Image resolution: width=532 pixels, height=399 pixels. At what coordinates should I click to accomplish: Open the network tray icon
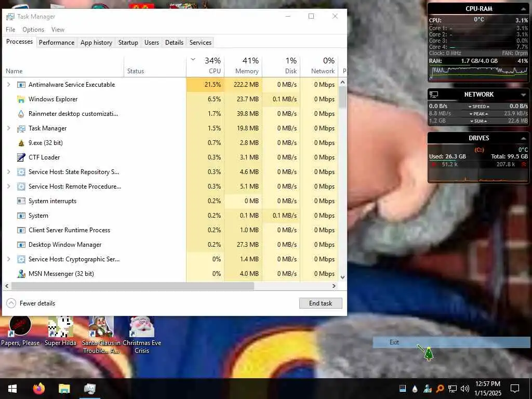(x=453, y=389)
